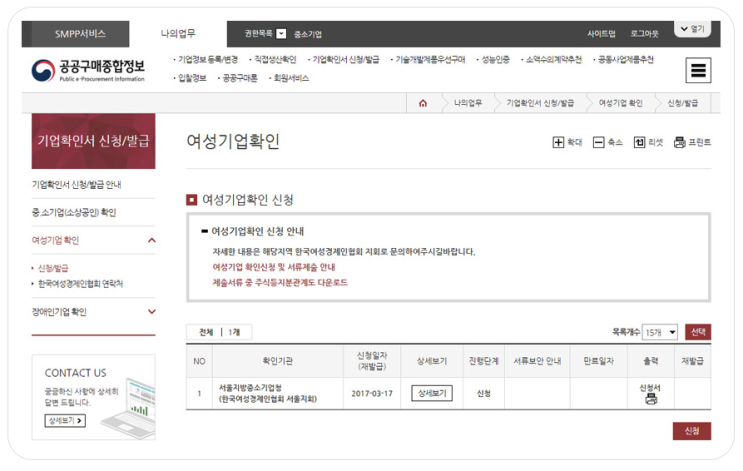Open the 목록개수 15개 combo box
This screenshot has height=471, width=743.
(x=660, y=333)
